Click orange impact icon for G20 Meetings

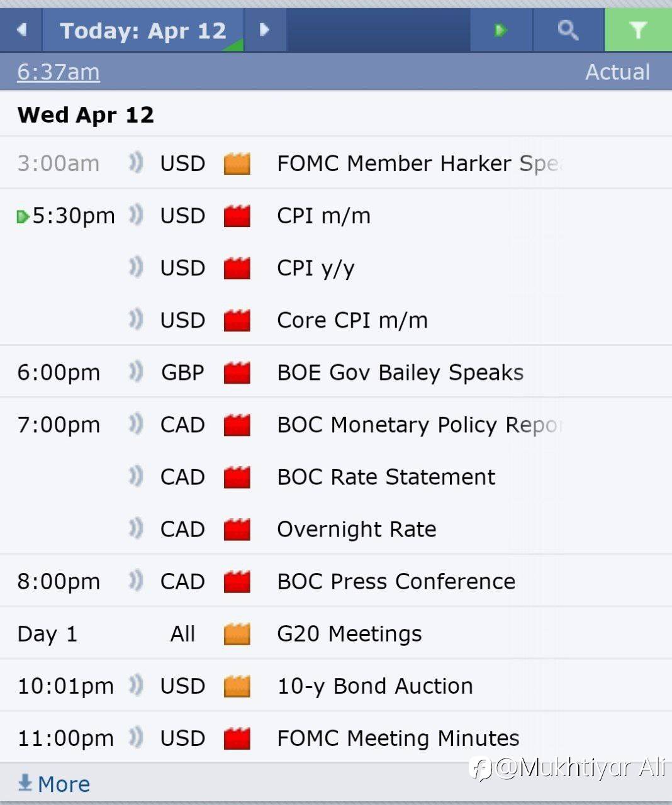coord(237,634)
